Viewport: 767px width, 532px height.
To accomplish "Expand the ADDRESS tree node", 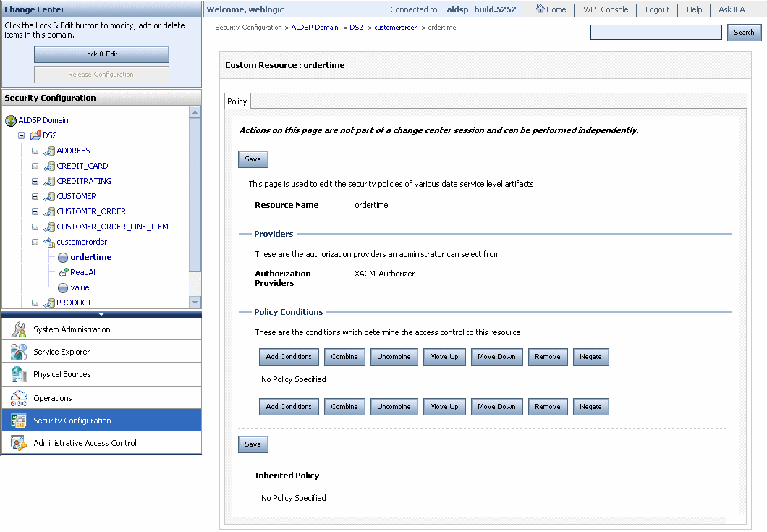I will pos(35,151).
